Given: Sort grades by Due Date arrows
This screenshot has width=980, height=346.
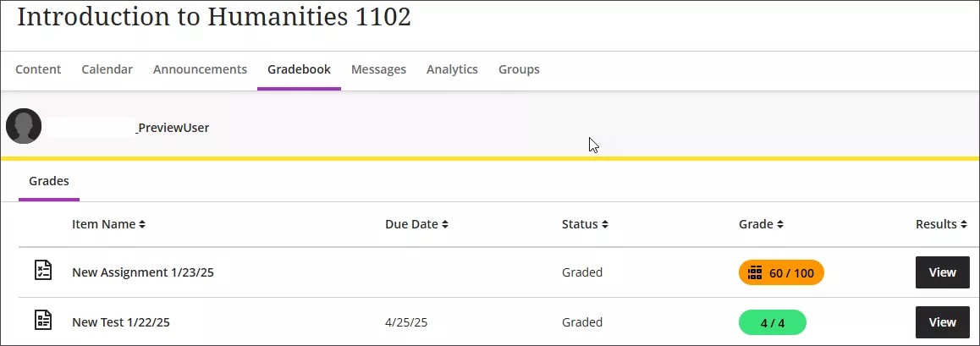Looking at the screenshot, I should click(x=445, y=225).
